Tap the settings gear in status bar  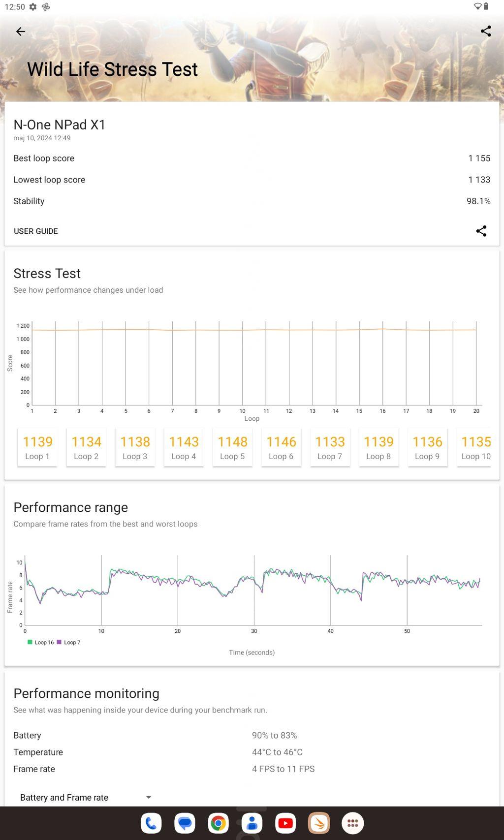33,7
